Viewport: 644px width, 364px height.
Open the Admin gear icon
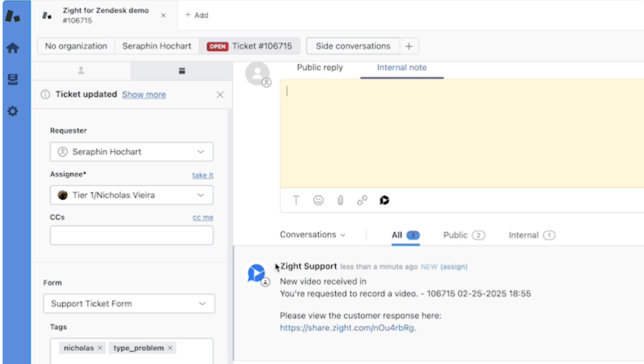point(13,111)
